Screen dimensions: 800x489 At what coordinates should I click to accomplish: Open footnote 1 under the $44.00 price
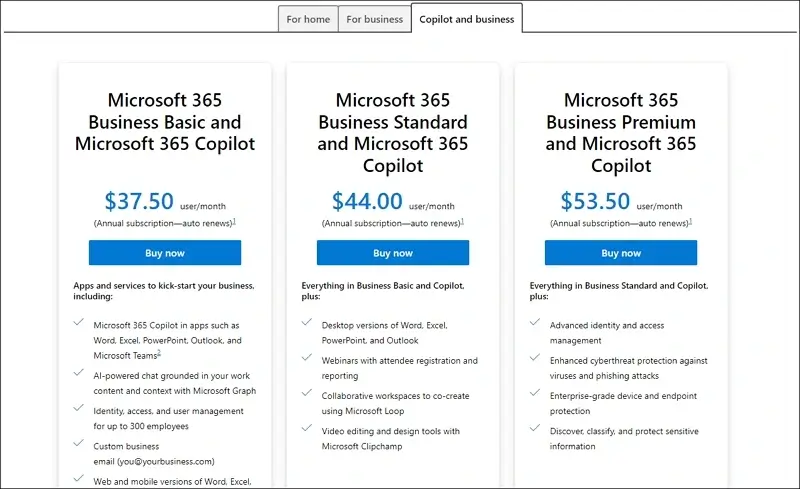462,221
